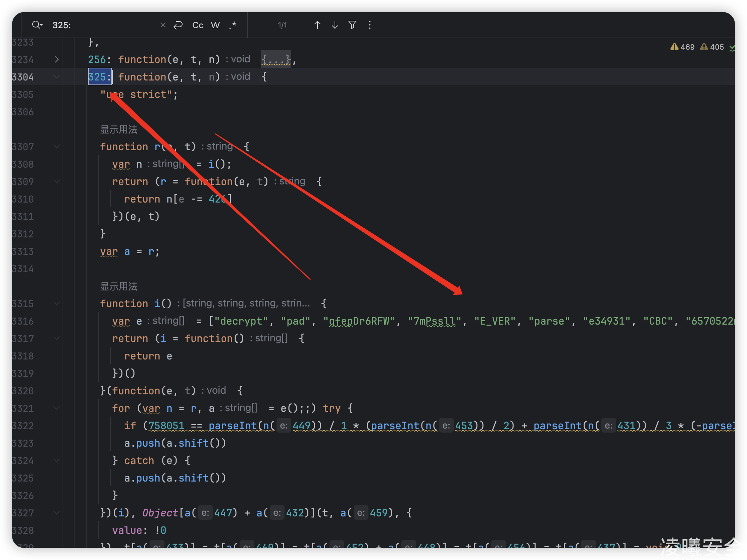Toggle Words (W) search option
The width and height of the screenshot is (747, 560).
pyautogui.click(x=215, y=25)
